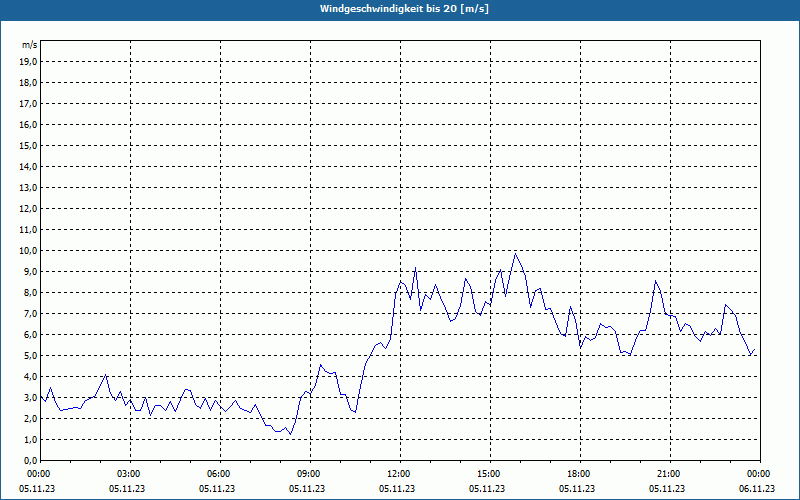Image resolution: width=800 pixels, height=500 pixels.
Task: Click the 4,0 y-axis label
Action: click(31, 377)
